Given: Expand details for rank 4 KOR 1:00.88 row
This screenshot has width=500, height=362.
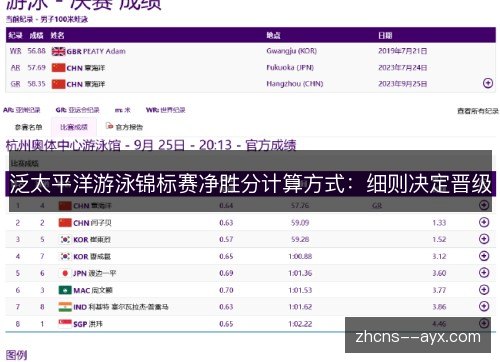Looking at the screenshot, I should pos(484,256).
